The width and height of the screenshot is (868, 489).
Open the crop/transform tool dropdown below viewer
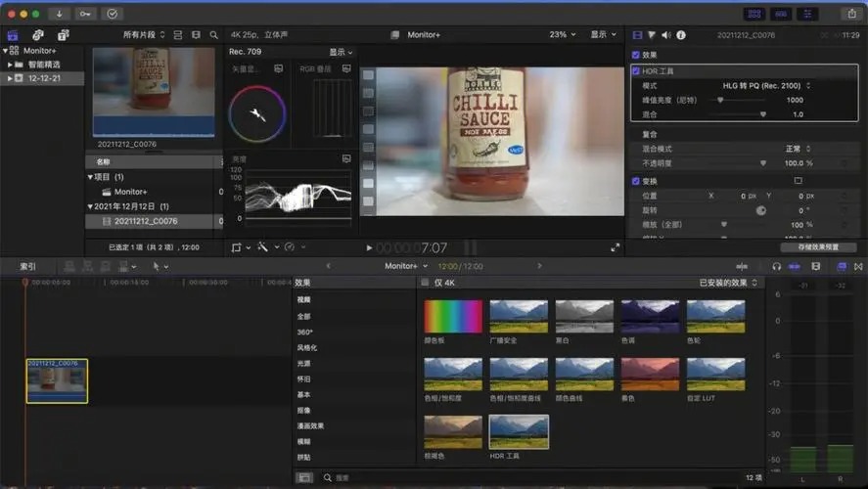(x=241, y=247)
